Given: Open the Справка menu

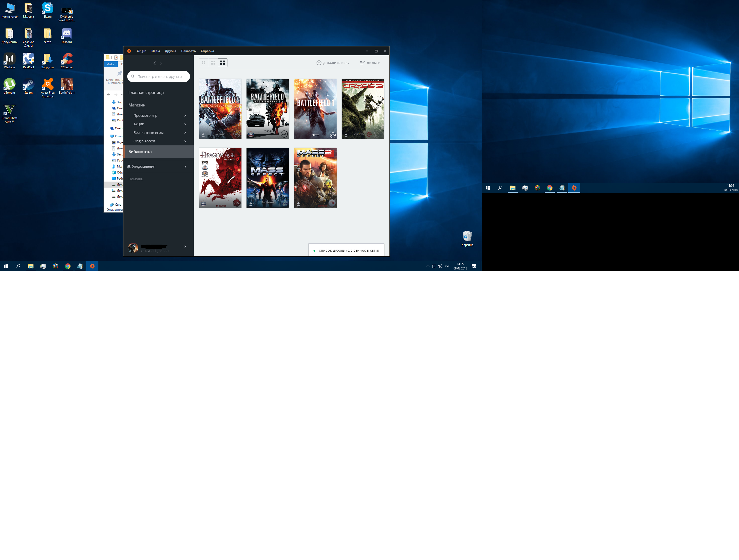Looking at the screenshot, I should point(207,51).
